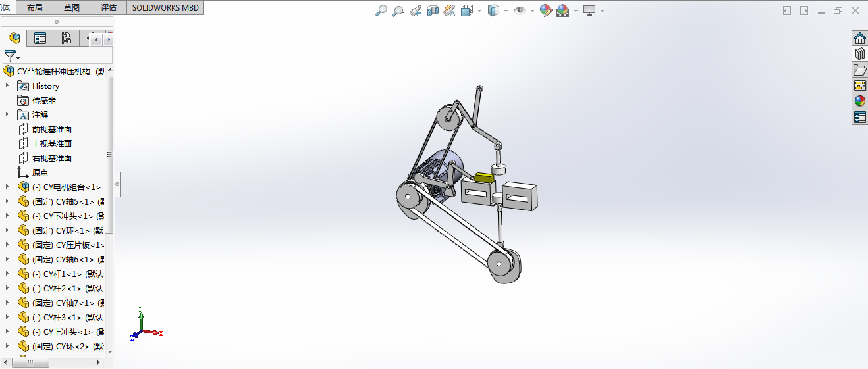Select the CY杆1<1> part

68,274
